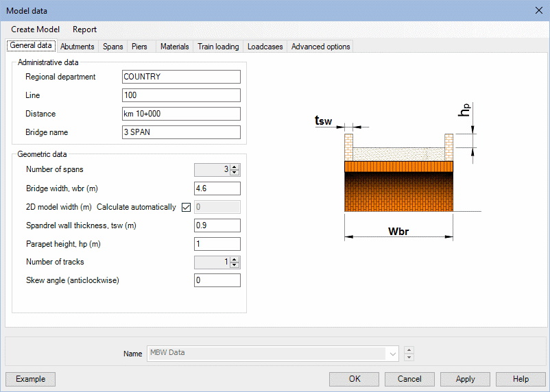Click the up arrow beside Name dropdown

(409, 350)
